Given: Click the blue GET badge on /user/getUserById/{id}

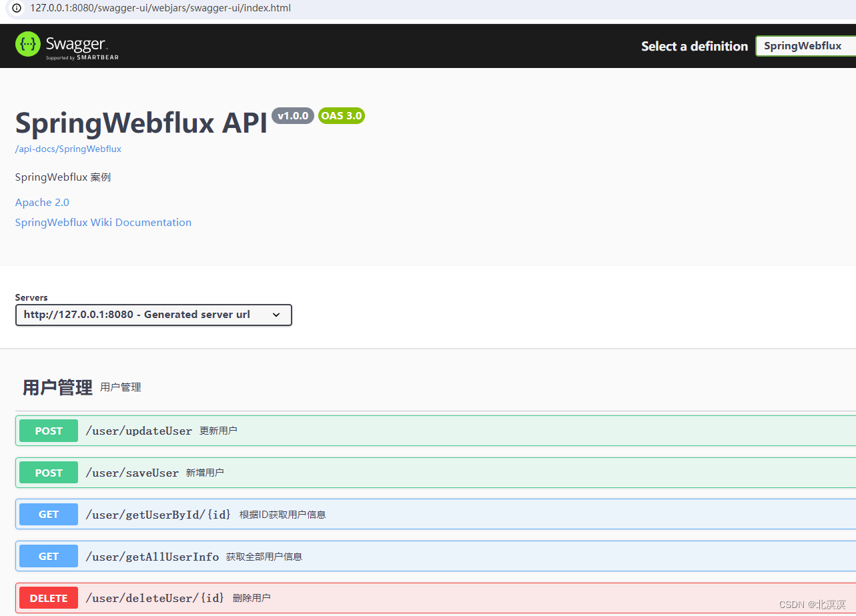Looking at the screenshot, I should (48, 514).
